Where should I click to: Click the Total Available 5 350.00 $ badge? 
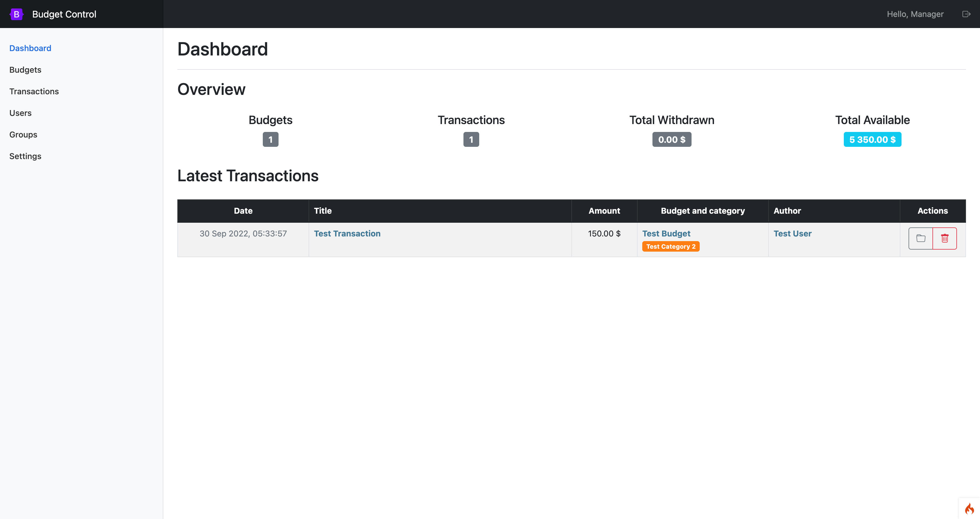872,139
